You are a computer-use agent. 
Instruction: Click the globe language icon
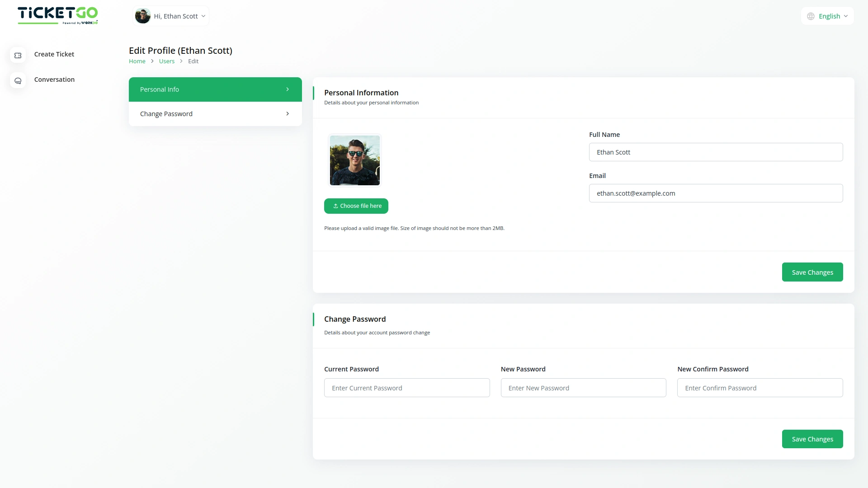(811, 16)
